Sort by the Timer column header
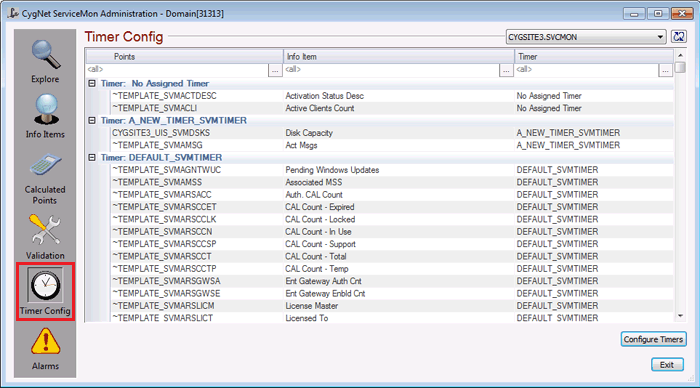Image resolution: width=700 pixels, height=388 pixels. (594, 57)
